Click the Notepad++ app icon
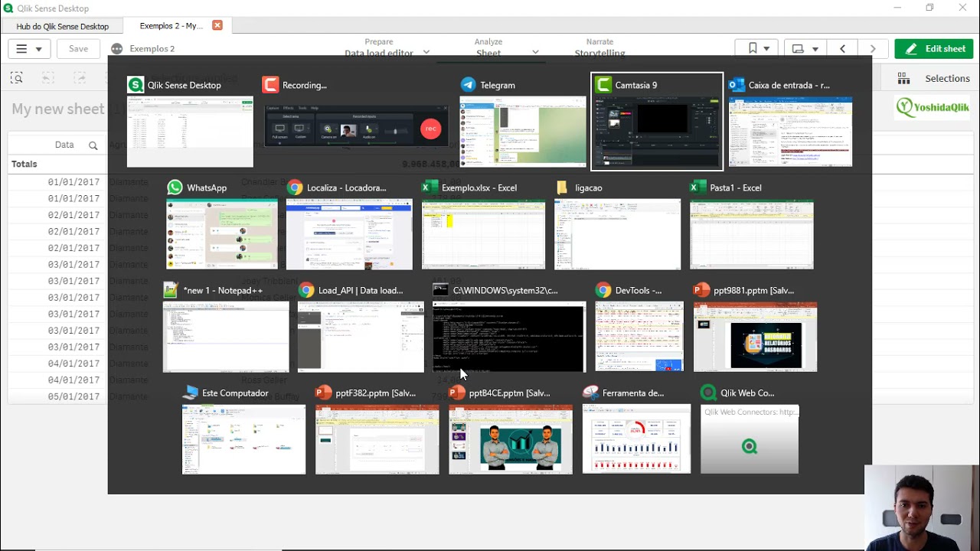The width and height of the screenshot is (980, 551). 171,290
